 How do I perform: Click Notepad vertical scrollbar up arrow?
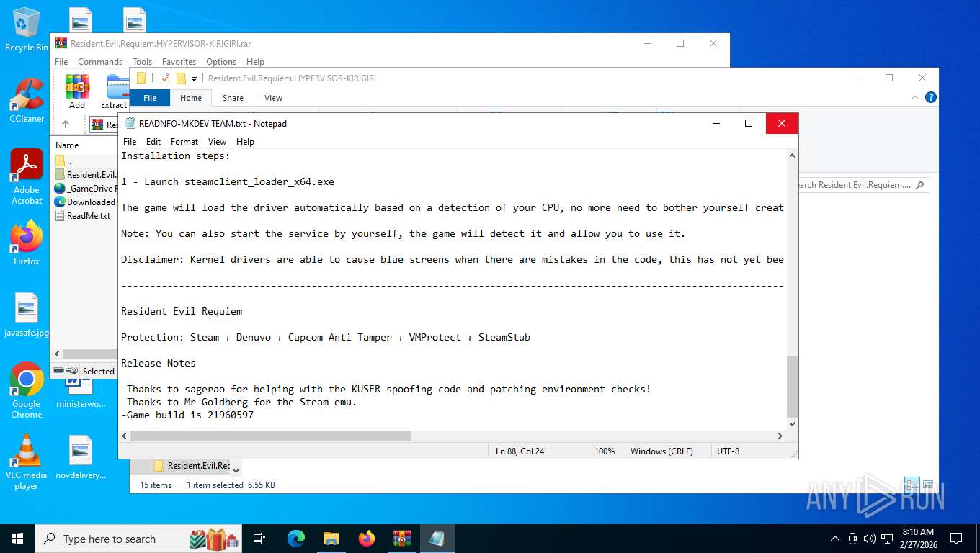(792, 156)
